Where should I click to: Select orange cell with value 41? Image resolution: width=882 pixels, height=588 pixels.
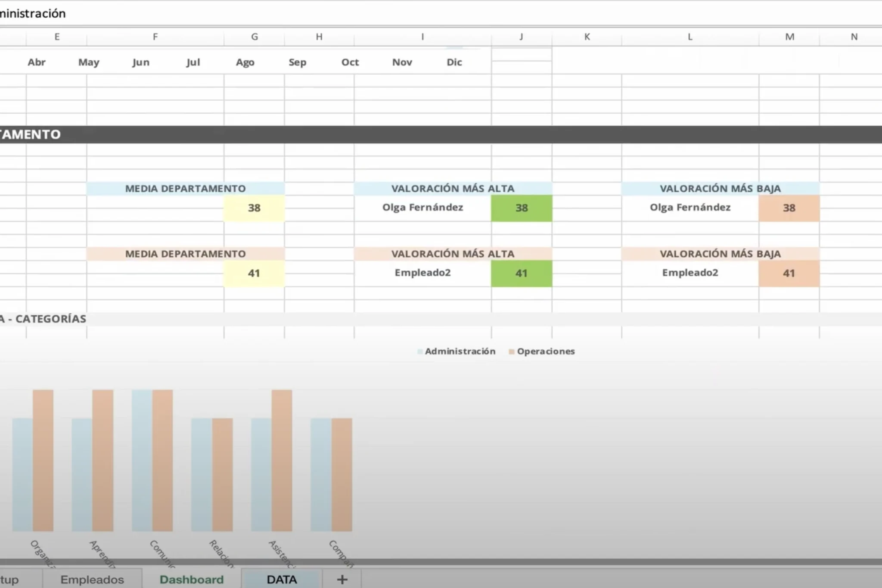789,274
